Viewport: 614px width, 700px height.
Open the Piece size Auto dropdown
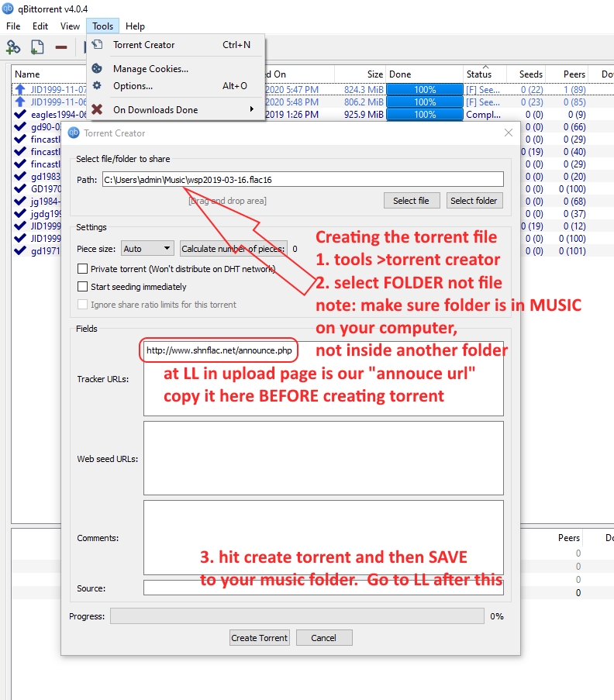(147, 249)
